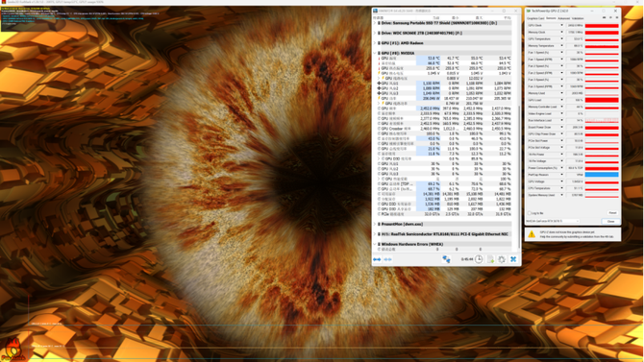The image size is (644, 362).
Task: Expand the Samsung Portable SSD T7 Shield drive
Action: click(375, 23)
